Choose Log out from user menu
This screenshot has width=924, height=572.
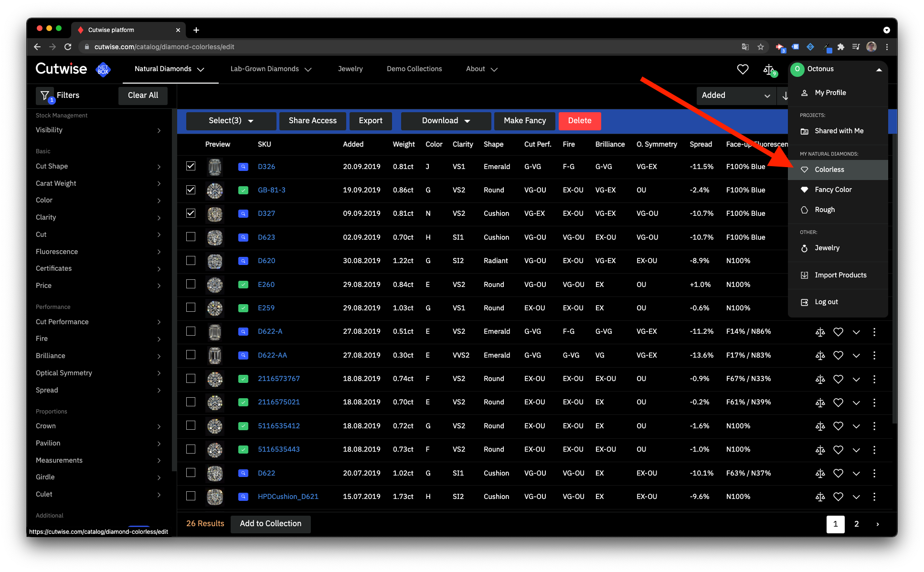(x=838, y=302)
